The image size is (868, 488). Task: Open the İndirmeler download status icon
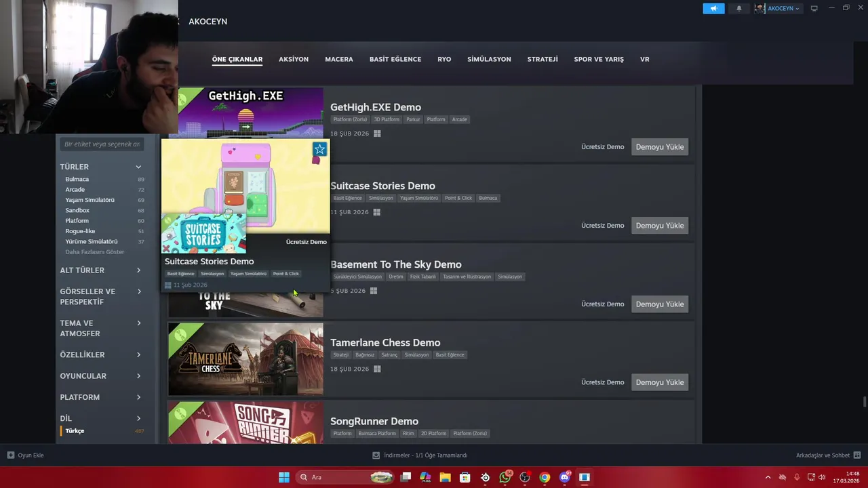coord(376,455)
